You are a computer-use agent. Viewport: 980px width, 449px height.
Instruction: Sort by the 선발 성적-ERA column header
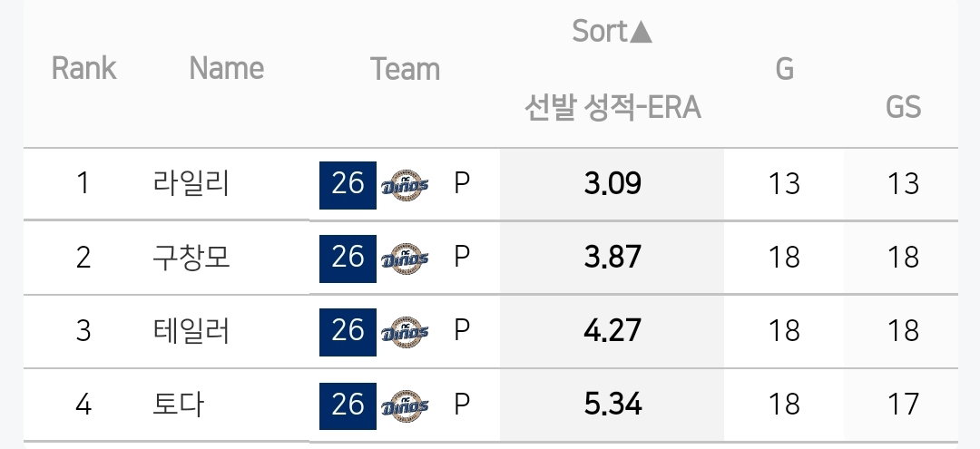[612, 108]
